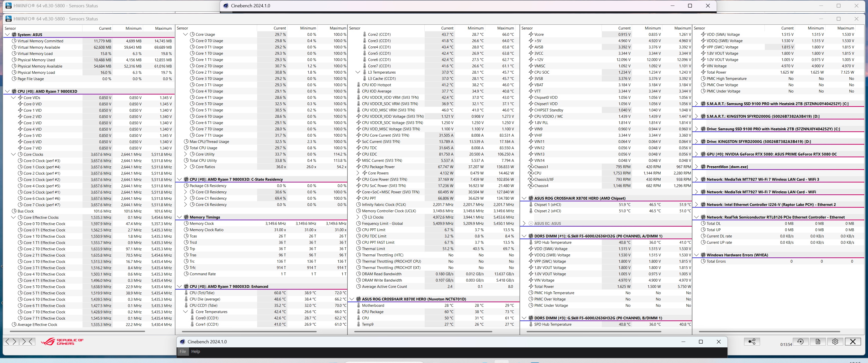Viewport: 868px width, 363px height.
Task: Collapse the Core VIDs group
Action: (13, 98)
